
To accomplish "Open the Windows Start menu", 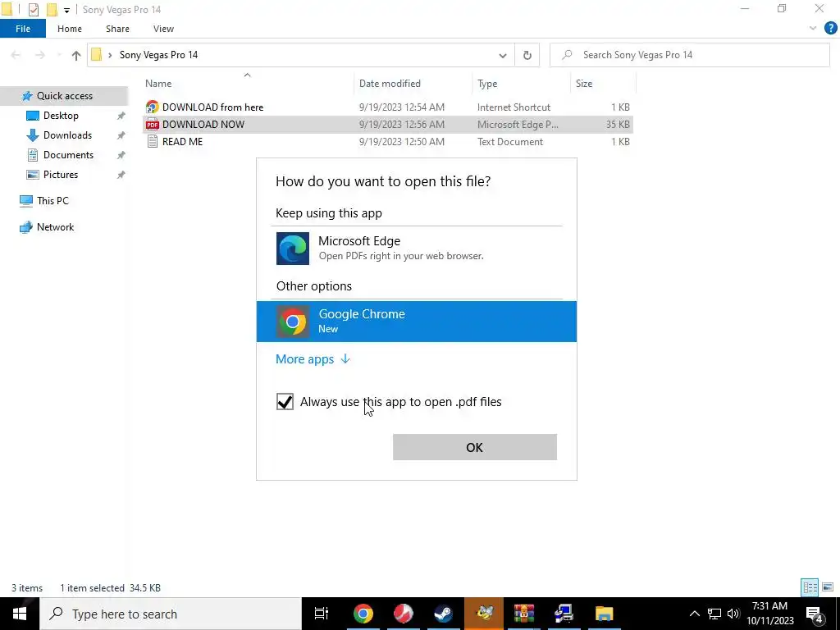I will pyautogui.click(x=20, y=614).
